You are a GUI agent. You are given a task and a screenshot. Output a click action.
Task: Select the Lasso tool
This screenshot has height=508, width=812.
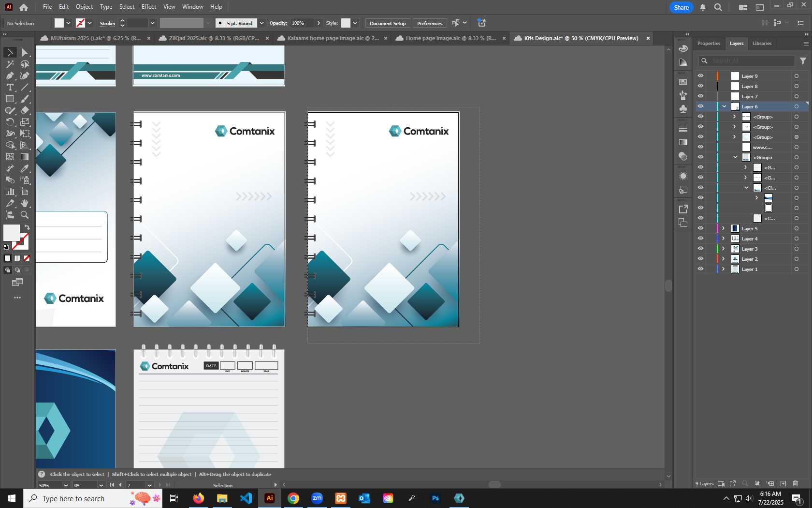(25, 64)
